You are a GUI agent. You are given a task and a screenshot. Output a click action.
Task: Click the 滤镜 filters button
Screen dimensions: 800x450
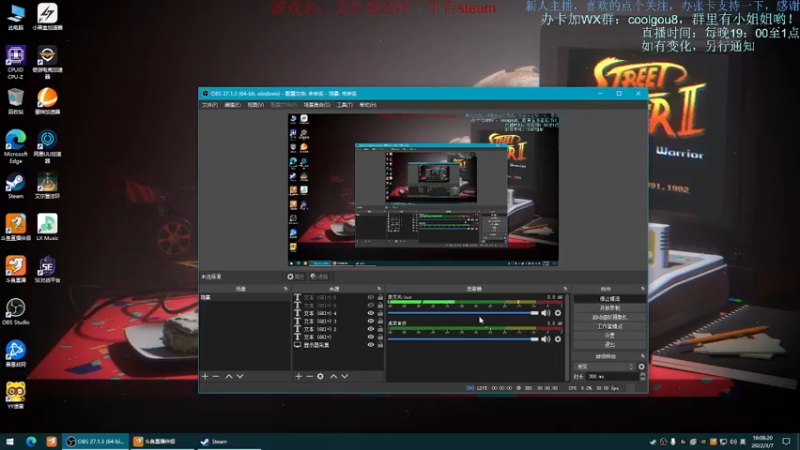tap(319, 277)
